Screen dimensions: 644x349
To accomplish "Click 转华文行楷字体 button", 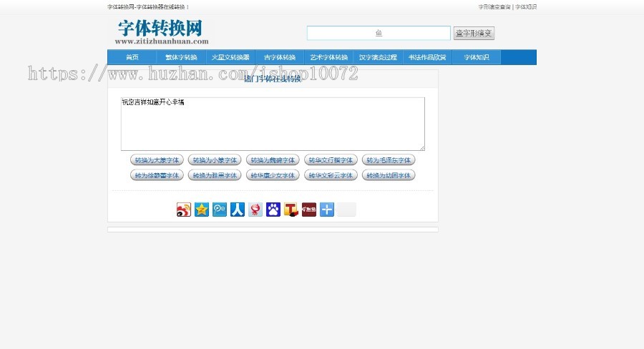I will pyautogui.click(x=331, y=160).
